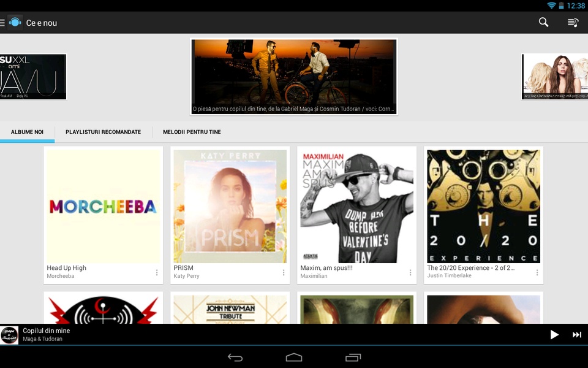Open the John Newman Tribute album
The width and height of the screenshot is (588, 368).
point(230,309)
